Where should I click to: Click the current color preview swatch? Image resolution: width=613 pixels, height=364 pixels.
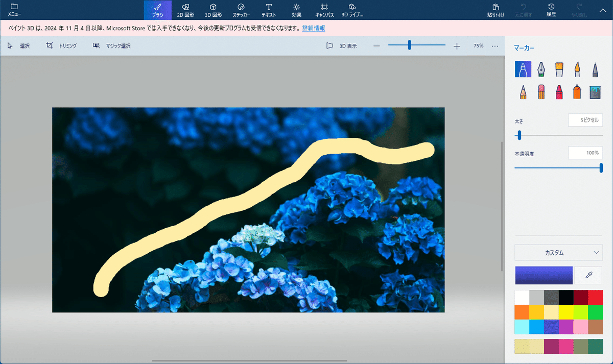[x=544, y=275]
